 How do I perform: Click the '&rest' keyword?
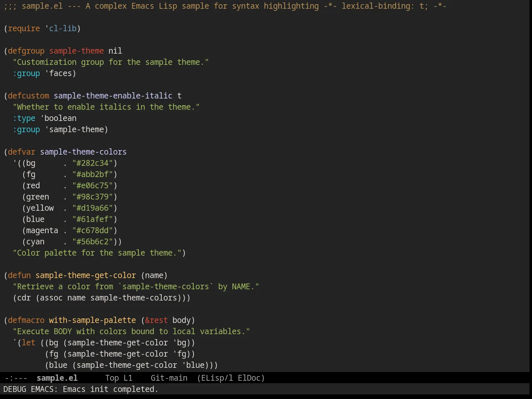(x=156, y=320)
